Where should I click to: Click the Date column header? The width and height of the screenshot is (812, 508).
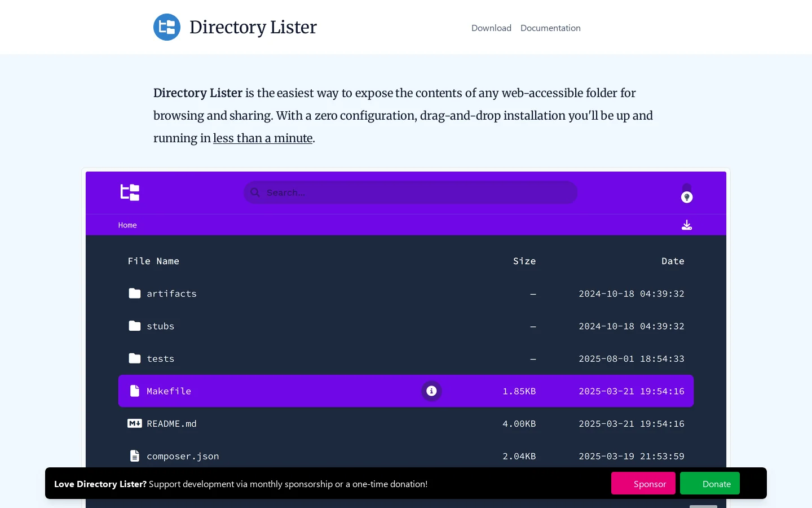tap(673, 261)
